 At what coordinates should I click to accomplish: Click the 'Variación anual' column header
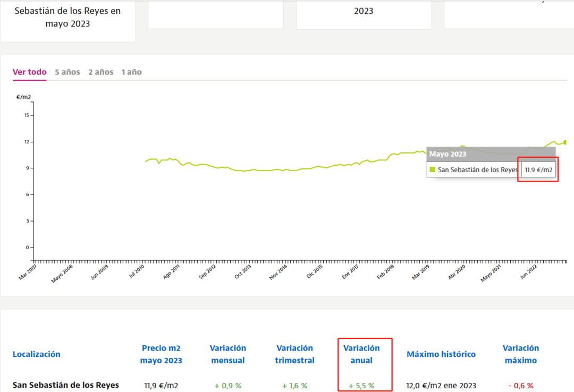click(361, 354)
